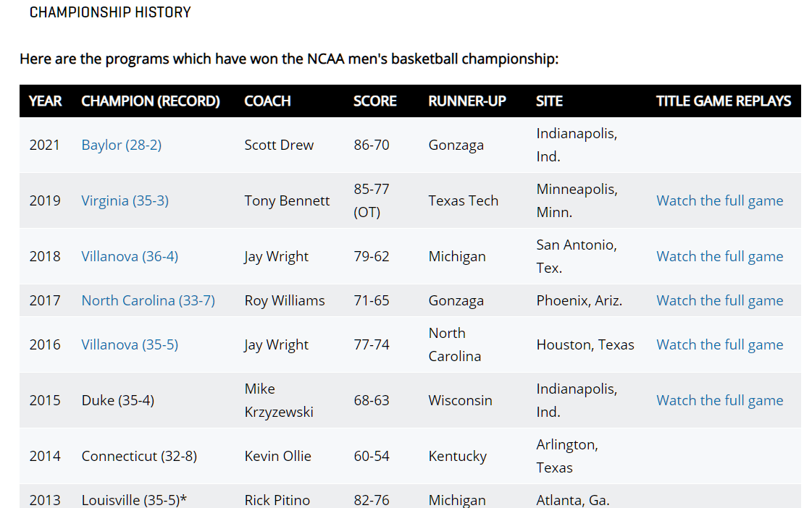This screenshot has width=812, height=508.
Task: Watch the full 2016 Villanova title game
Action: pos(719,344)
